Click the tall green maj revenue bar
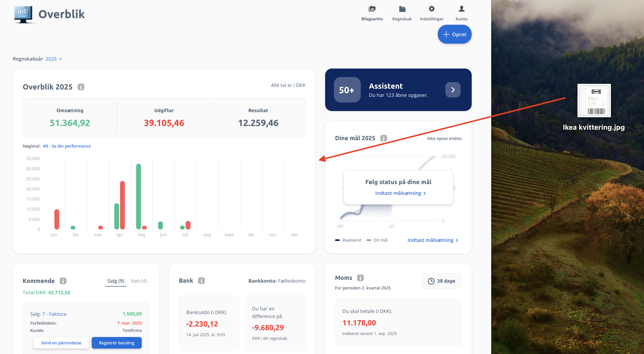 tap(139, 197)
